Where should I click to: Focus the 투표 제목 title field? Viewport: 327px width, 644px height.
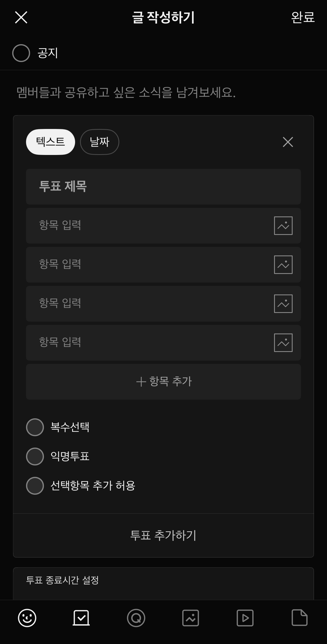(163, 187)
